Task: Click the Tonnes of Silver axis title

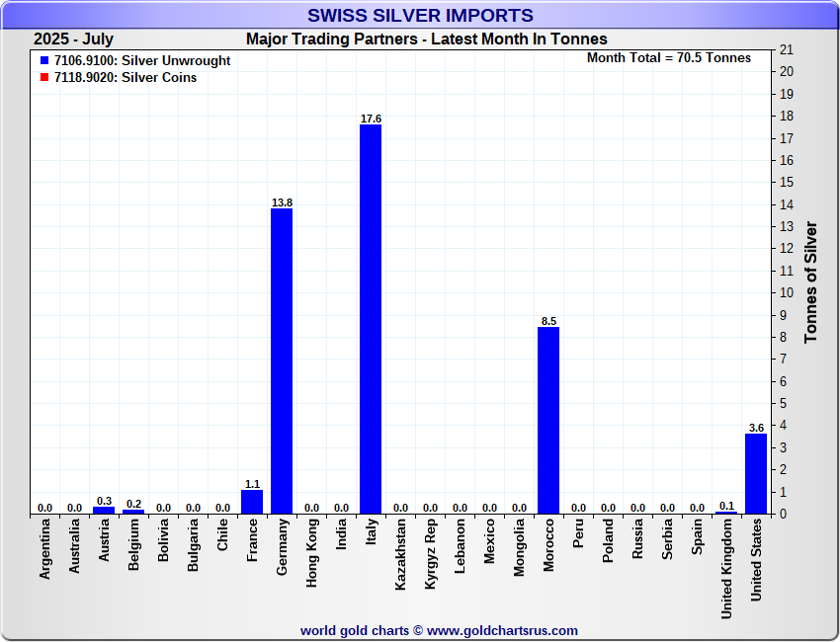Action: click(810, 281)
